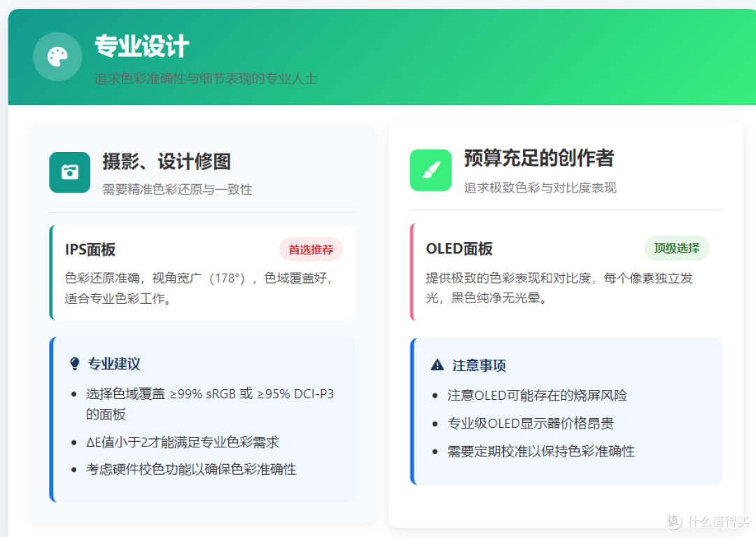The width and height of the screenshot is (756, 537).
Task: Click the bullet ΔE值小于2才能满足专业色彩需求
Action: coord(183,442)
